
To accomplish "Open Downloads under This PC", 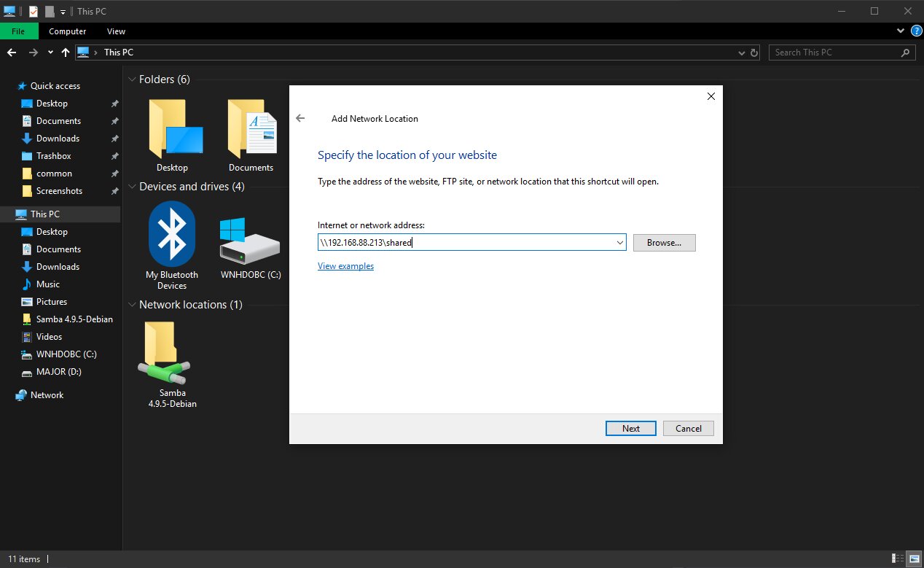I will (58, 267).
